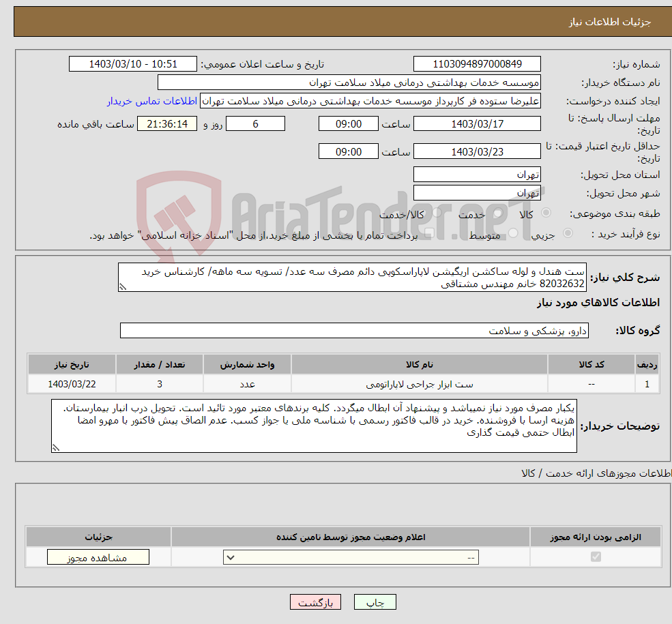Click the اعلام وضعیت مجوز header
This screenshot has height=624, width=672.
(351, 537)
